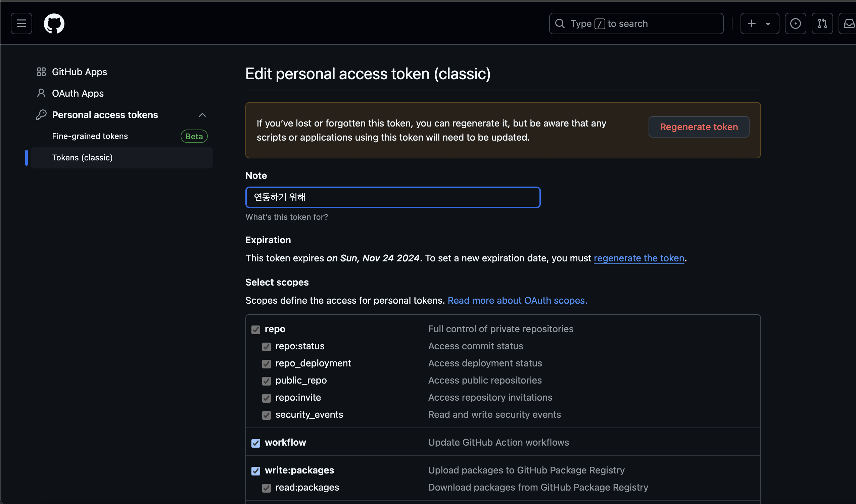The height and width of the screenshot is (504, 856).
Task: Click into the Note text field
Action: click(392, 197)
